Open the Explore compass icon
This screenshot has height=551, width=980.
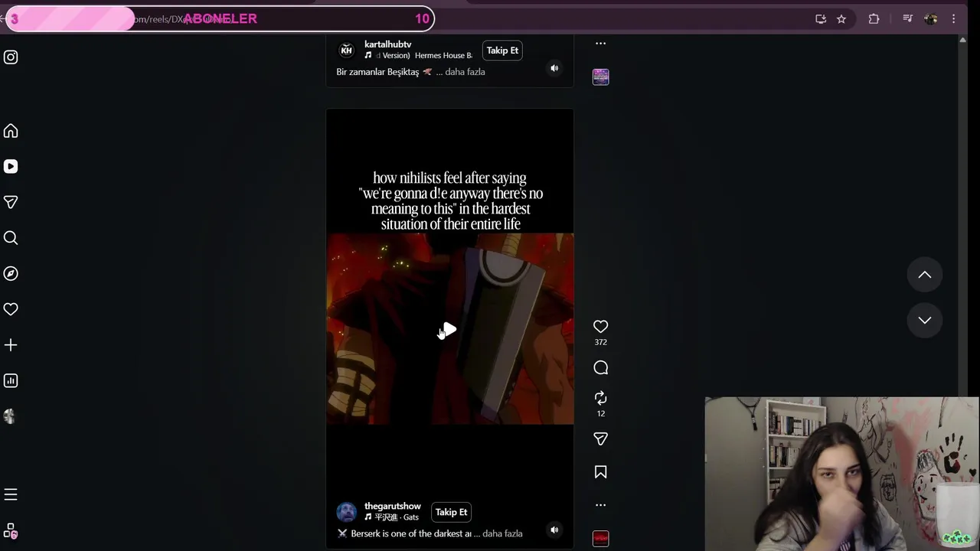coord(11,273)
